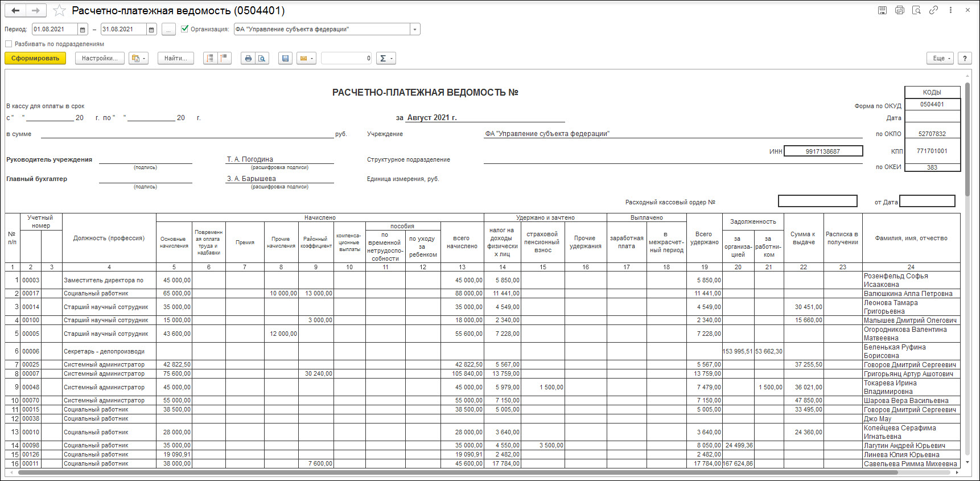Enable Разбивать по подразделениям checkbox
980x481 pixels.
click(9, 44)
